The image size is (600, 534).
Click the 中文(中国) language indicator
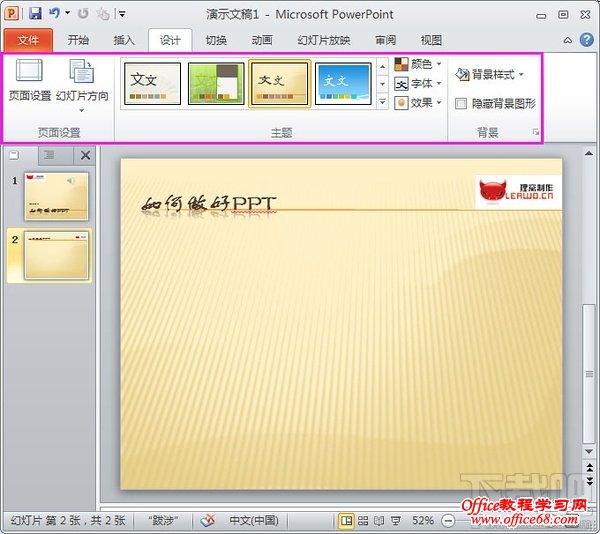(x=254, y=520)
